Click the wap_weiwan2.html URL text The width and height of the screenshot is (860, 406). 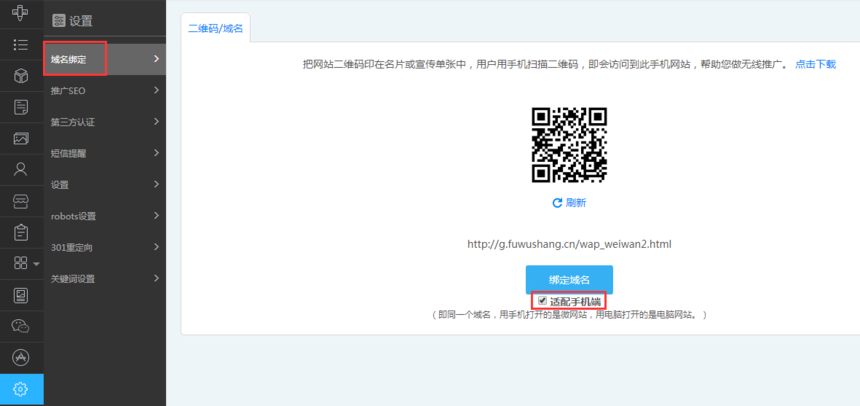pyautogui.click(x=569, y=244)
